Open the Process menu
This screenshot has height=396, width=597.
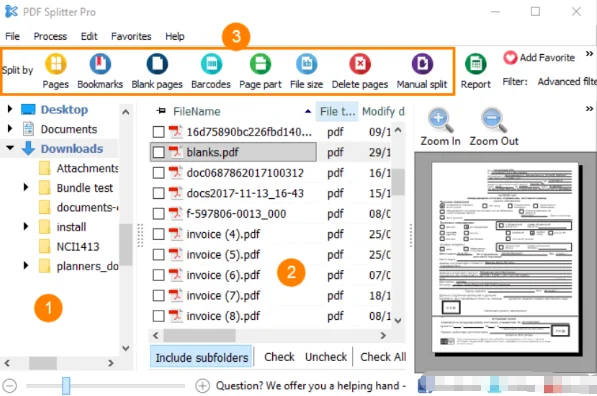point(50,36)
